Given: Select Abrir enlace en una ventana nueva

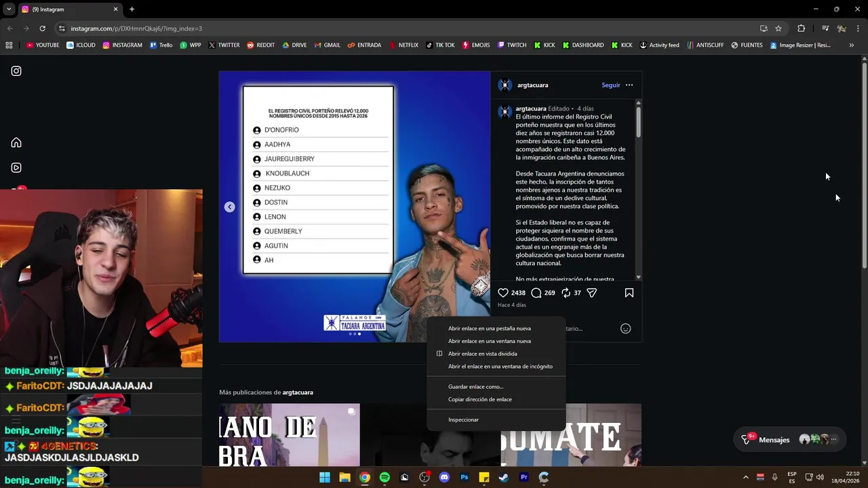Looking at the screenshot, I should click(496, 342).
